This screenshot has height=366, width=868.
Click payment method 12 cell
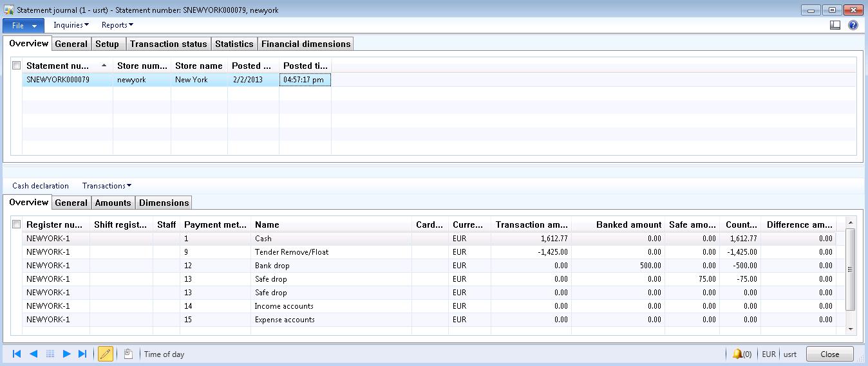(215, 265)
